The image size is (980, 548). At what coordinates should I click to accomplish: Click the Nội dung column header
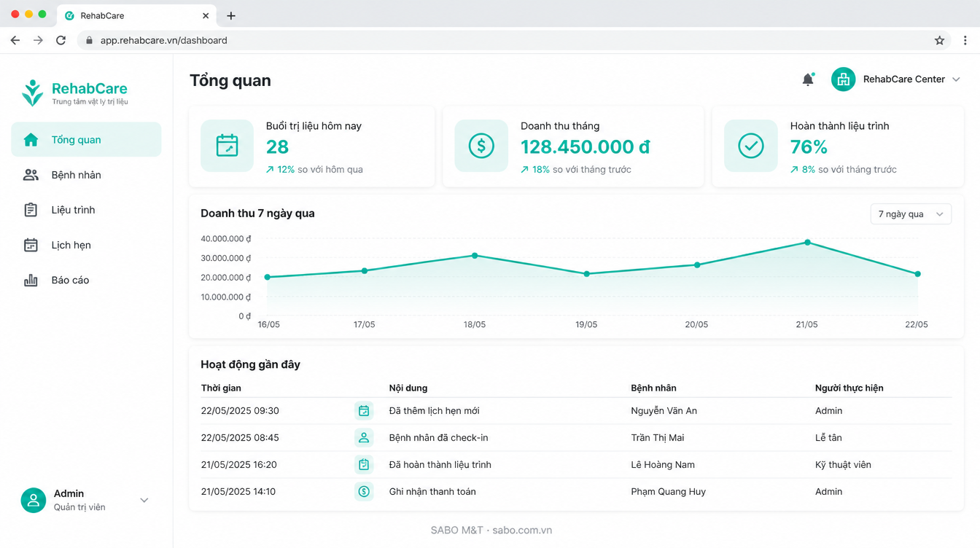click(408, 388)
